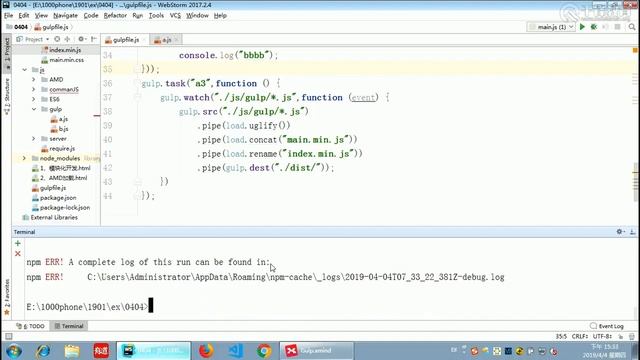Collapse the js folder
This screenshot has width=640, height=360.
24,70
